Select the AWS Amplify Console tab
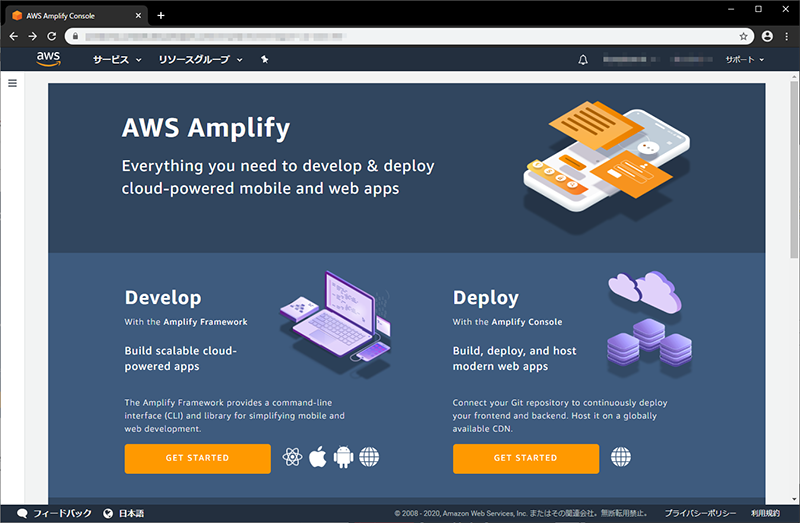This screenshot has height=523, width=800. coord(77,16)
